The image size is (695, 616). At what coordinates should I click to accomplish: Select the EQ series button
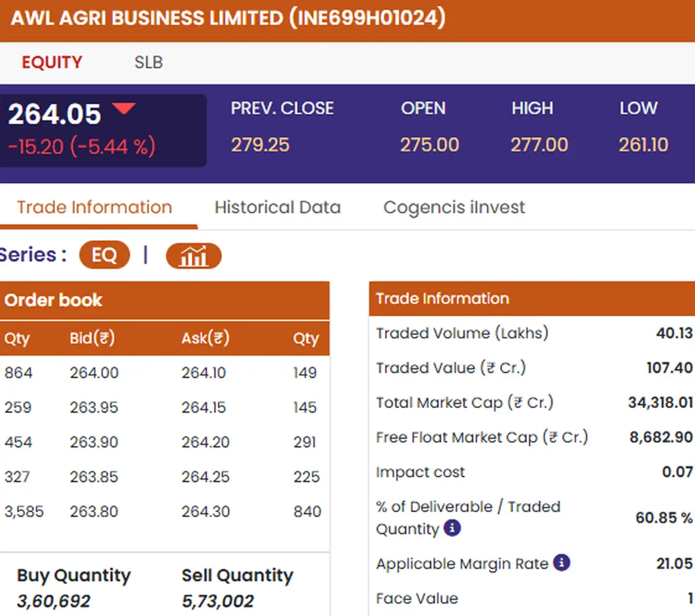pos(104,255)
